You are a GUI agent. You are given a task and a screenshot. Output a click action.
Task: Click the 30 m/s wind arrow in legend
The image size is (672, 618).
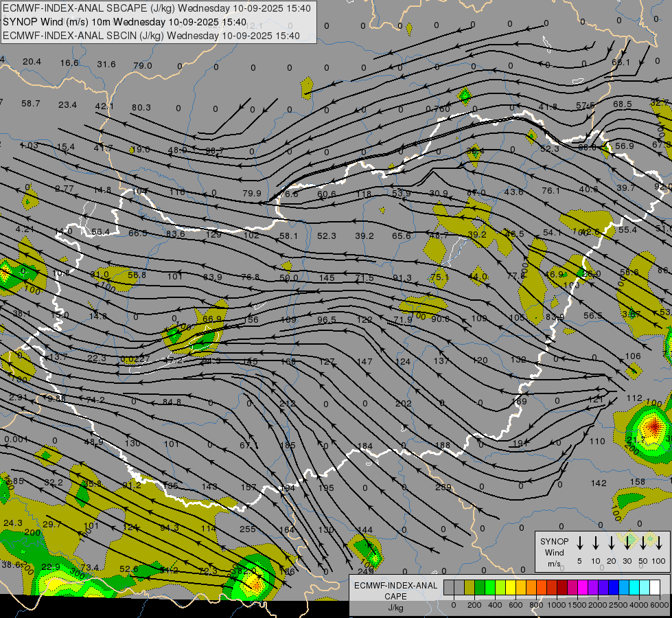[x=627, y=542]
